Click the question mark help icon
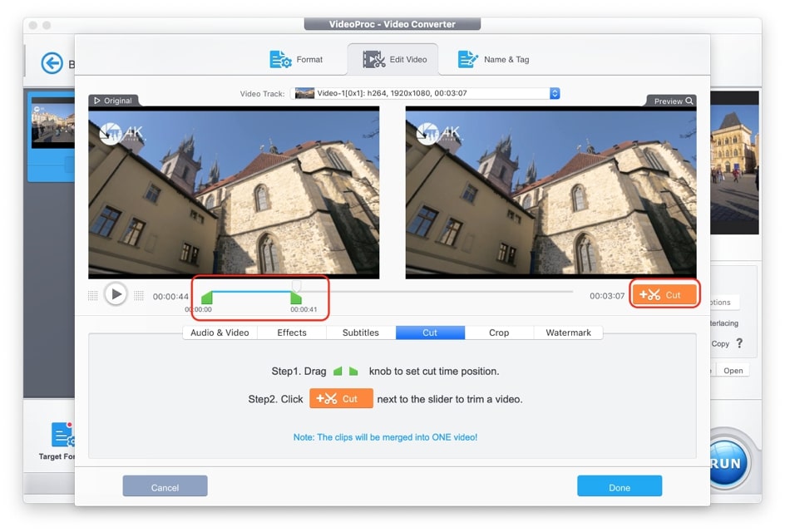 point(739,343)
